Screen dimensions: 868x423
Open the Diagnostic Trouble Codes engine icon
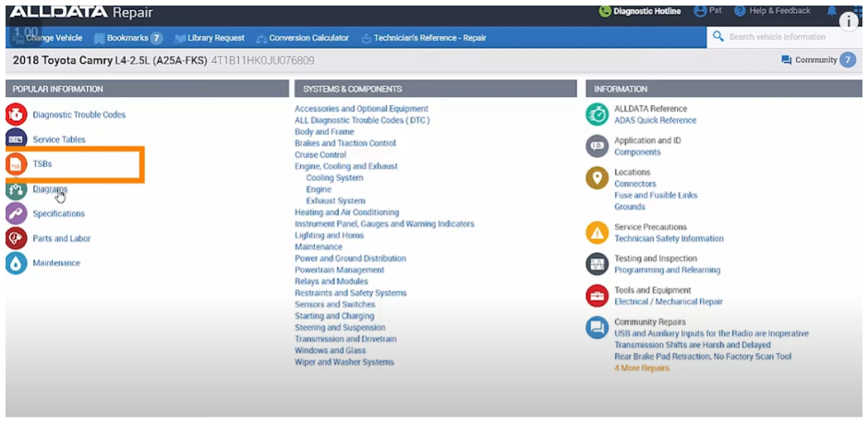(16, 115)
